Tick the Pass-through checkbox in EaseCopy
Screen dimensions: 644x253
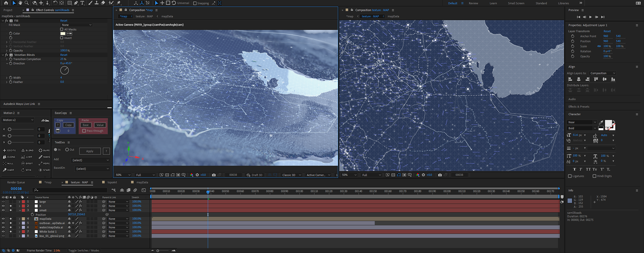84,131
